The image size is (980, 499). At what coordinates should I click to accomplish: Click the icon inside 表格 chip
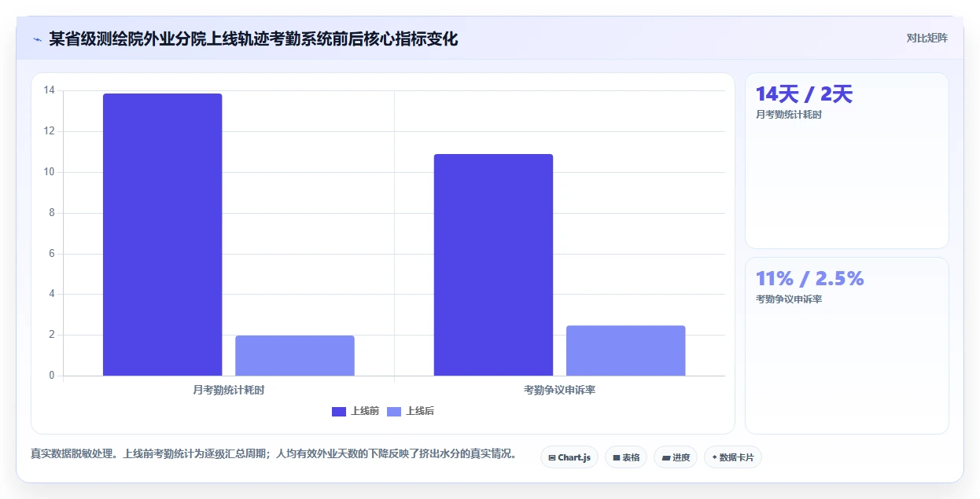click(x=617, y=457)
